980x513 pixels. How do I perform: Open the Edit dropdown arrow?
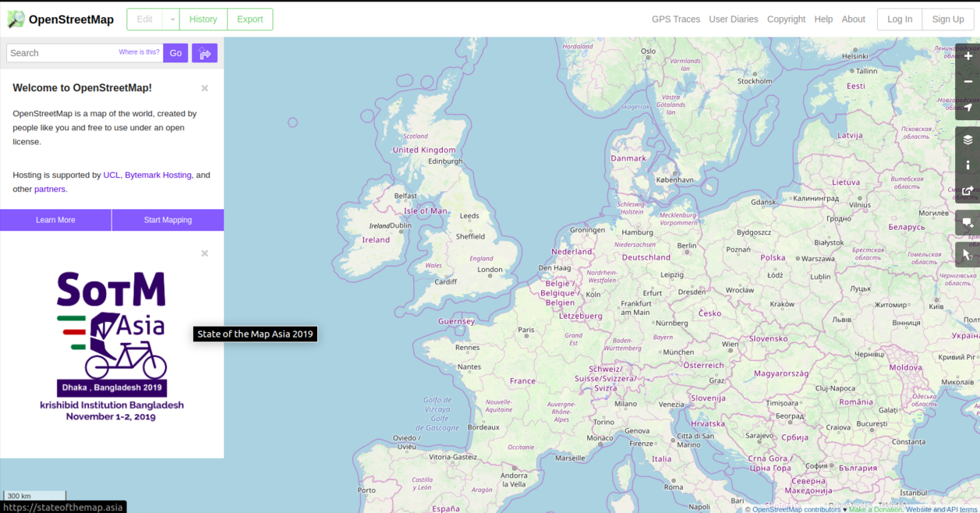(172, 19)
